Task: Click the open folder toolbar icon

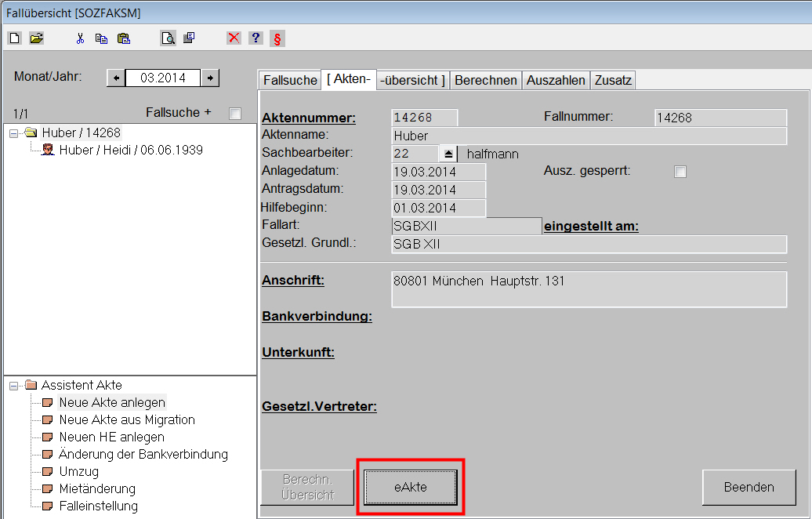Action: pos(36,38)
